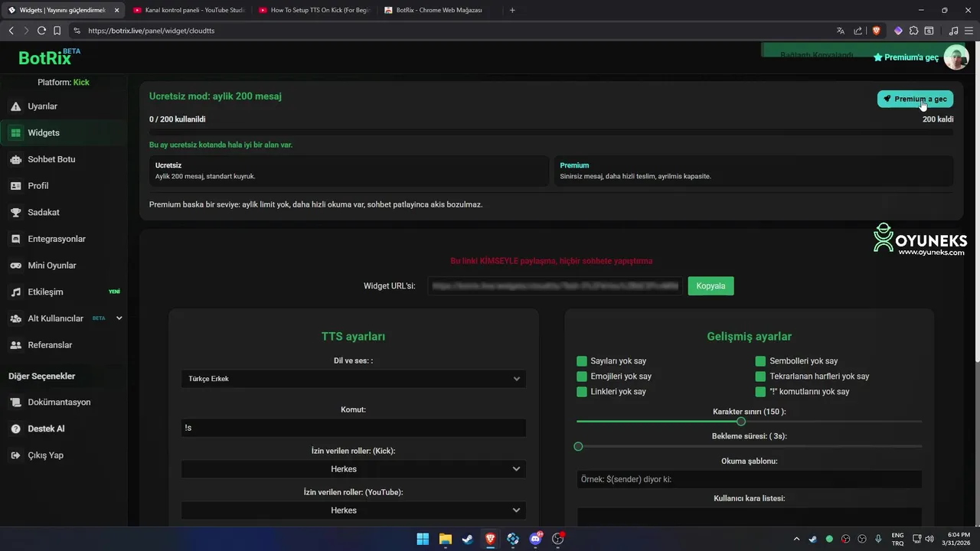The image size is (980, 551).
Task: Open the purple diamond extension icon
Action: point(898,31)
